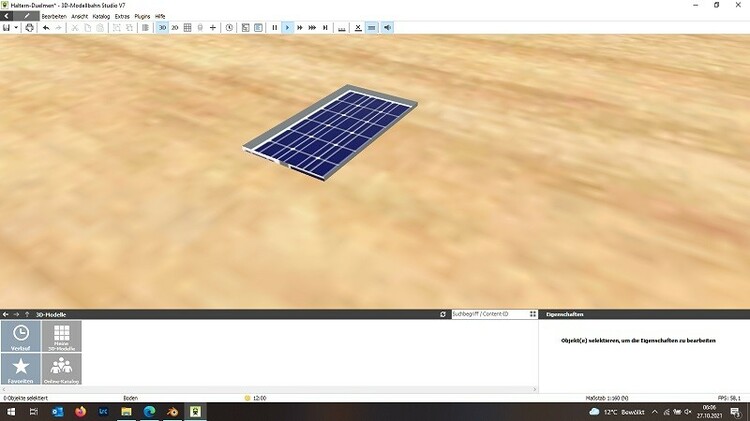Image resolution: width=750 pixels, height=421 pixels.
Task: Click the fast-forward simulation button
Action: click(300, 28)
